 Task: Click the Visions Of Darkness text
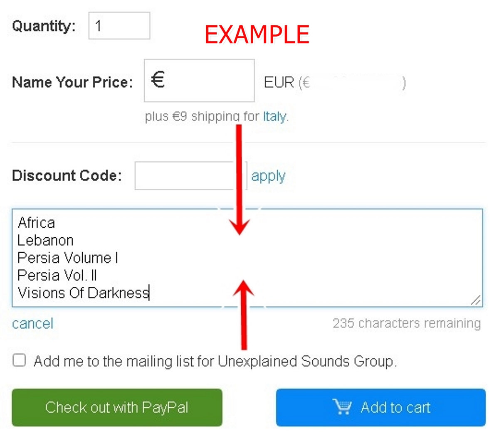click(83, 293)
